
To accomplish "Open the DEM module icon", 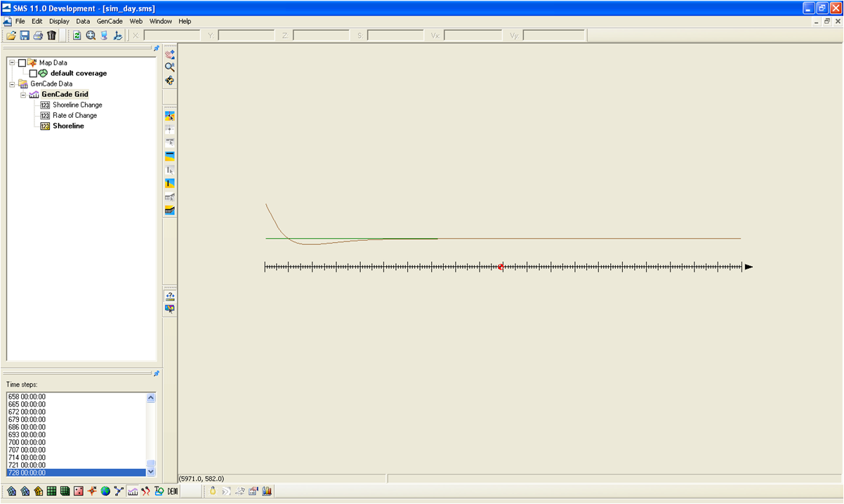I will [x=173, y=491].
